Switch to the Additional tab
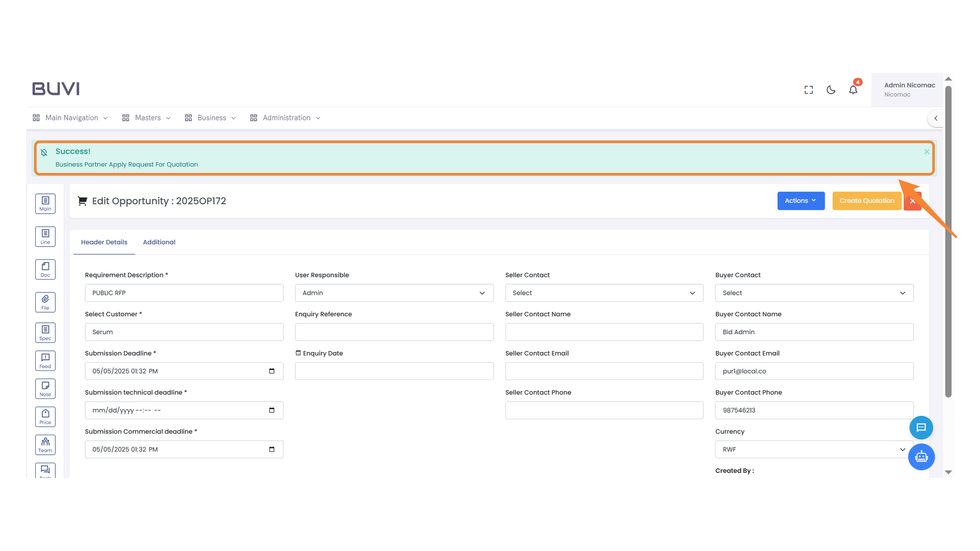The height and width of the screenshot is (551, 980). (159, 242)
